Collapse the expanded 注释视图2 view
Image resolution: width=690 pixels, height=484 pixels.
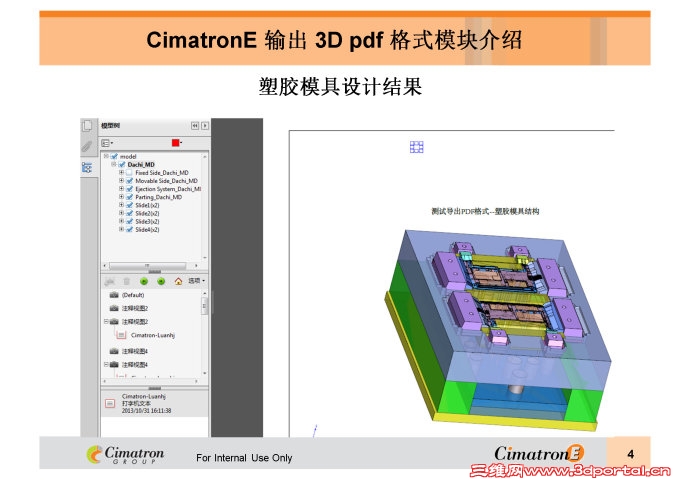coord(106,322)
